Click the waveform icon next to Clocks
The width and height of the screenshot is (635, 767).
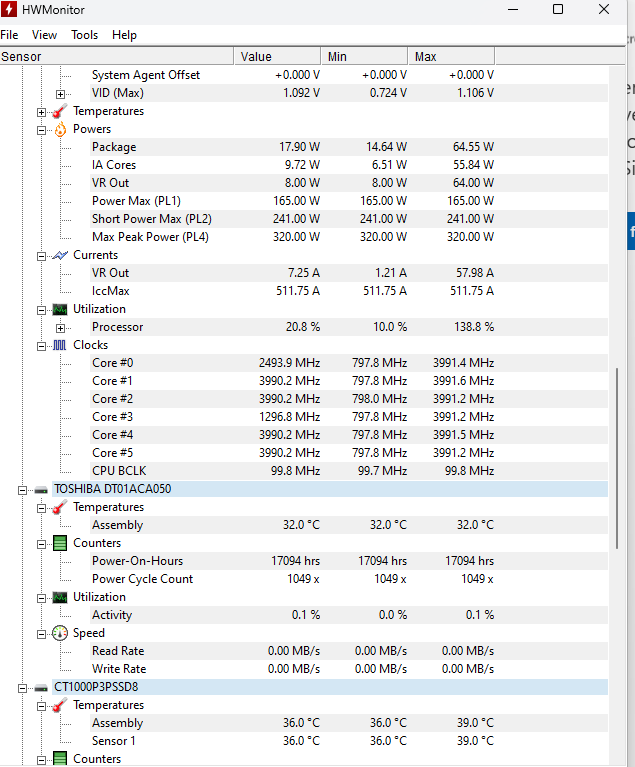(60, 345)
